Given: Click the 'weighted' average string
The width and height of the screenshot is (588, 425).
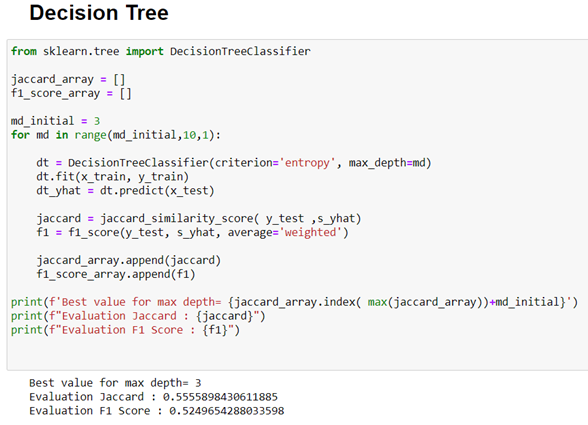Looking at the screenshot, I should pos(310,233).
